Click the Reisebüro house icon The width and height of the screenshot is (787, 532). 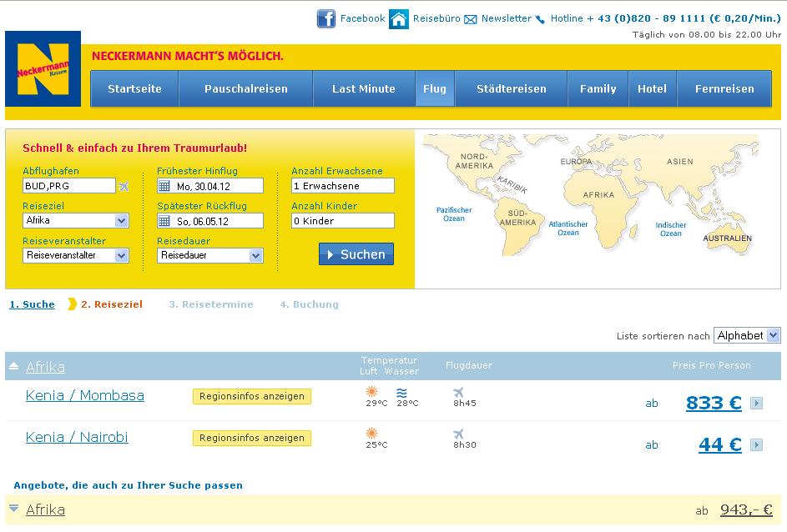tap(399, 19)
